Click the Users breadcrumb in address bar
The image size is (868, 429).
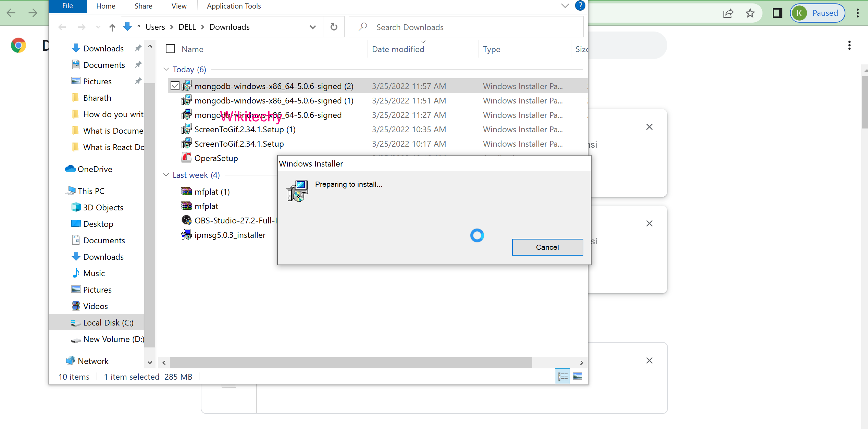[155, 27]
